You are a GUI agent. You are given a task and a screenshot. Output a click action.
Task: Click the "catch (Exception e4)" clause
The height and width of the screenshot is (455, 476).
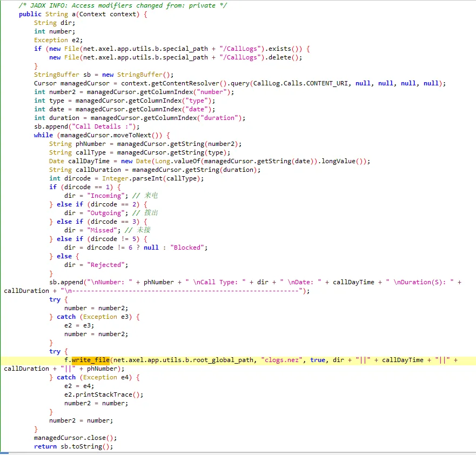point(95,377)
